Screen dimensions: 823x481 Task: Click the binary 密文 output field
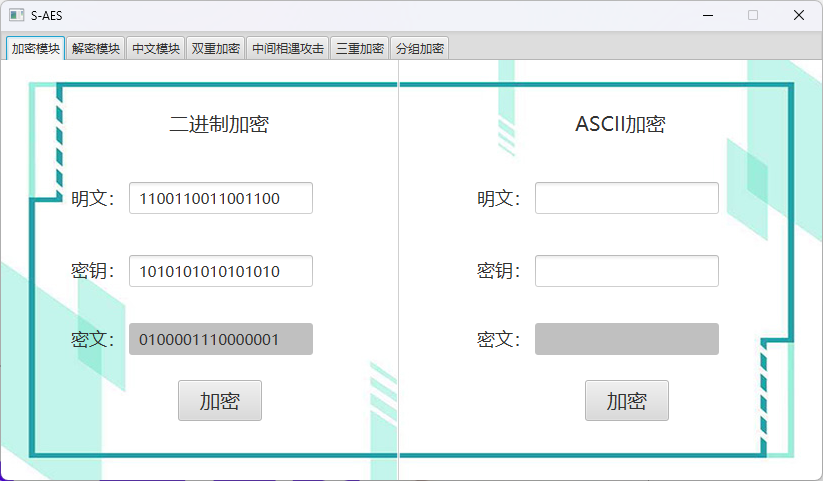tap(220, 339)
